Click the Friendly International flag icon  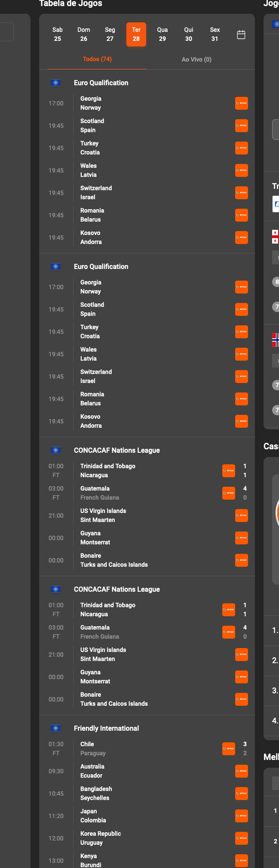click(x=55, y=728)
